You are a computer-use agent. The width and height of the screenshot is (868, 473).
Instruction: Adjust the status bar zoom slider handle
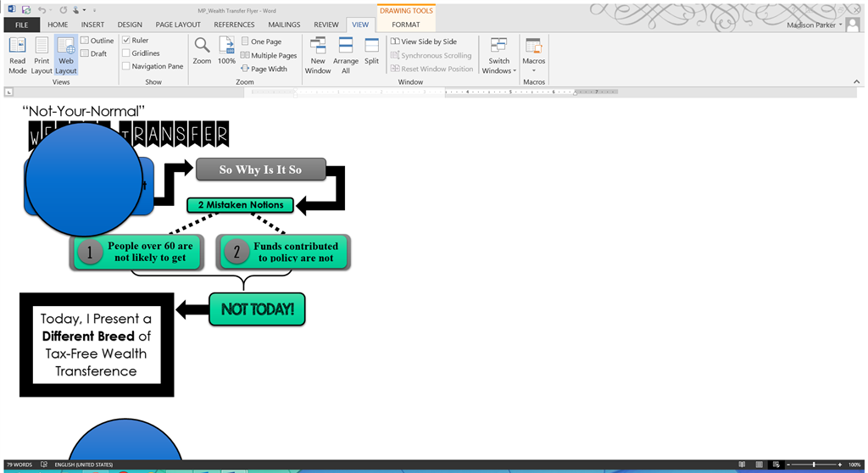pos(814,465)
